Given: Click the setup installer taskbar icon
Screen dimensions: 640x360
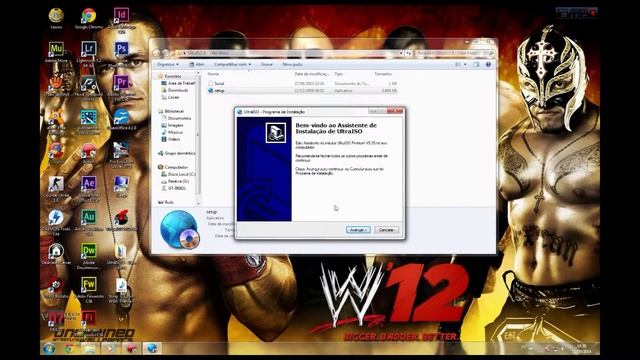Looking at the screenshot, I should pos(152,348).
